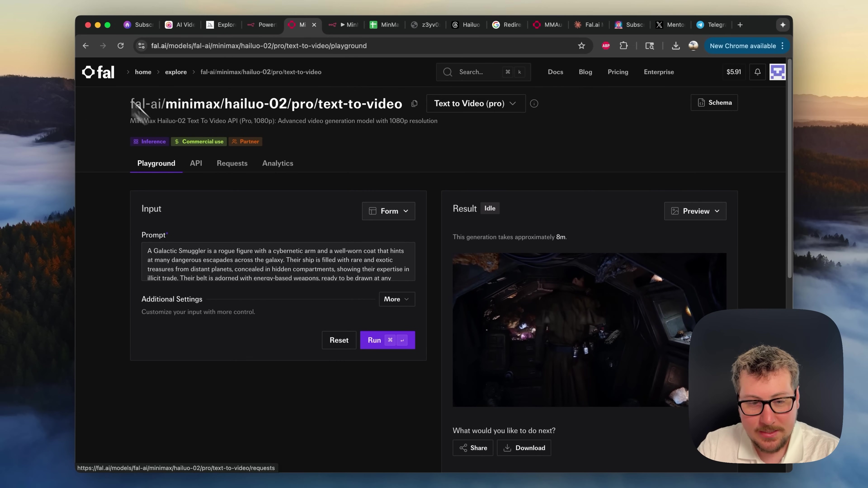The width and height of the screenshot is (868, 488).
Task: Click the Share button
Action: [x=473, y=448]
